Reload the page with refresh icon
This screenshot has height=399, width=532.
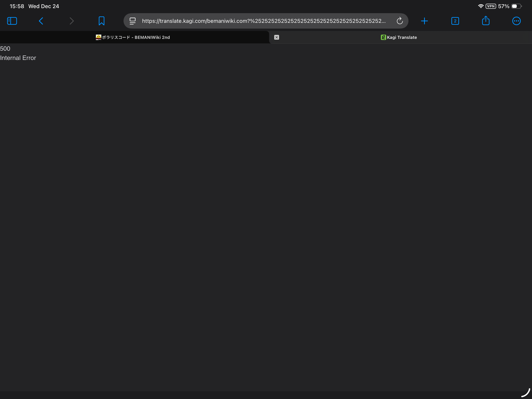[399, 21]
